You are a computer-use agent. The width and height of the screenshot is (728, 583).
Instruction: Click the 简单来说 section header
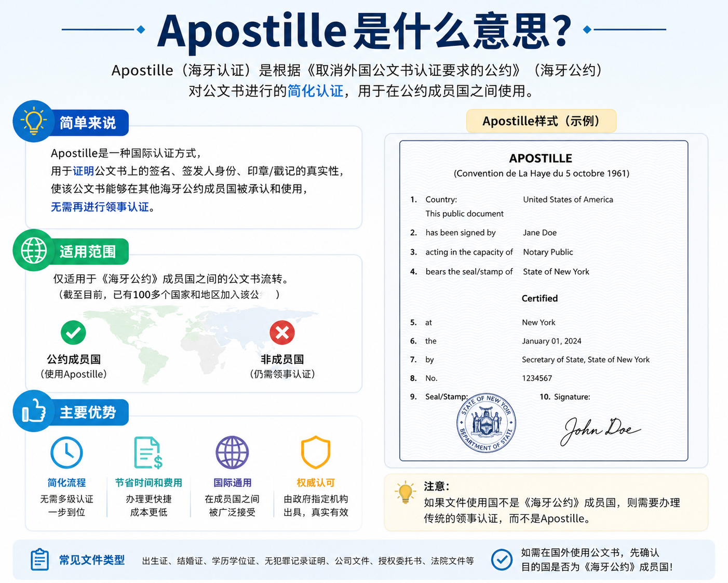click(87, 123)
